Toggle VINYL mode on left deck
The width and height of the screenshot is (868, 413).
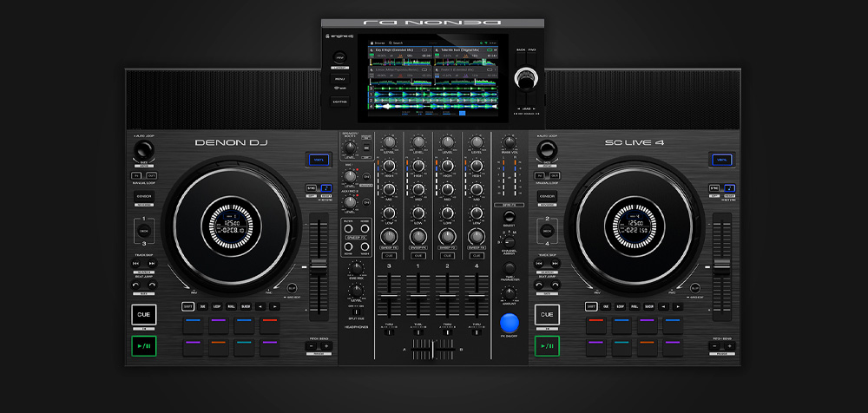pyautogui.click(x=319, y=160)
